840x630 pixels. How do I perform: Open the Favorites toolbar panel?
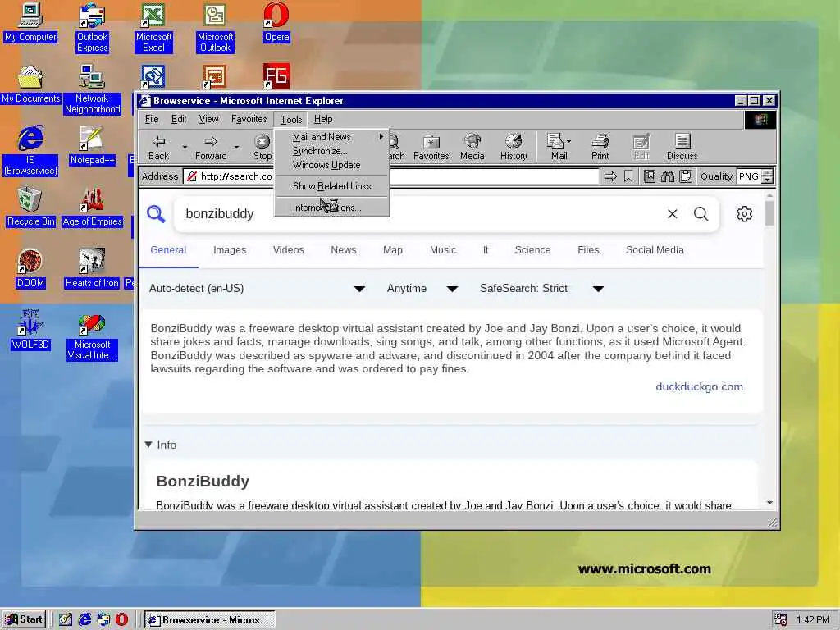431,148
